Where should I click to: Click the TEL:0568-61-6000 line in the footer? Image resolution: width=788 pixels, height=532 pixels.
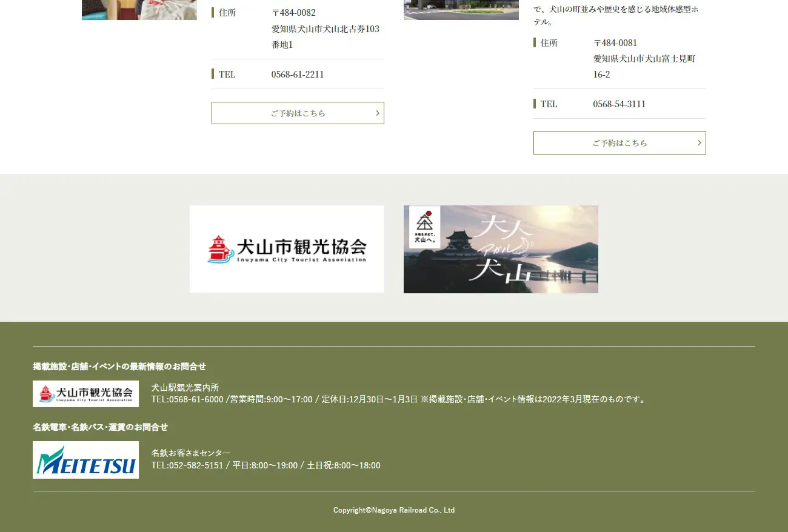pyautogui.click(x=399, y=399)
